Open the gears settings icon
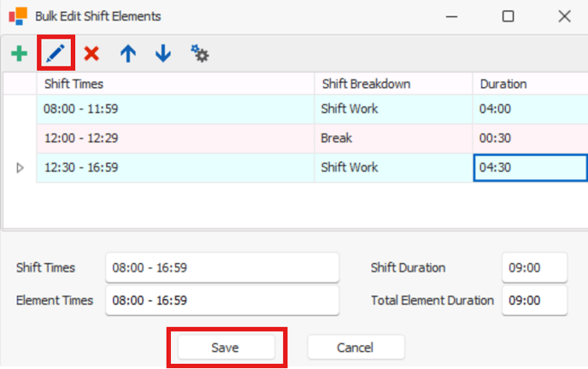 [199, 54]
